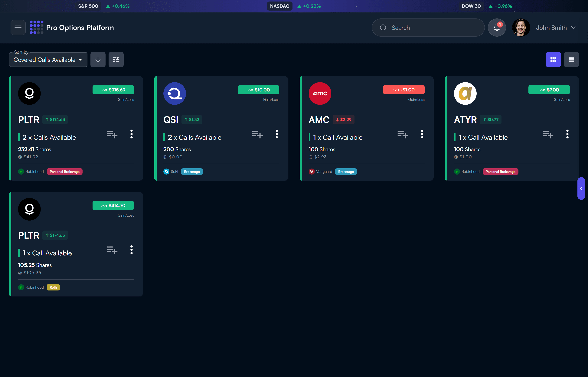
Task: Open three-dot menu on Roth PLTR card
Action: point(131,250)
